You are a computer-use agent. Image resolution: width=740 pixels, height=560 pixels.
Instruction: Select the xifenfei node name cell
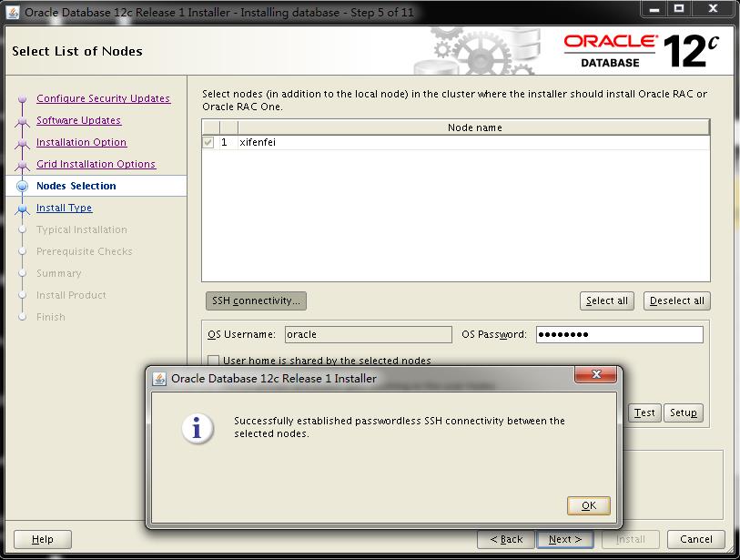click(474, 142)
